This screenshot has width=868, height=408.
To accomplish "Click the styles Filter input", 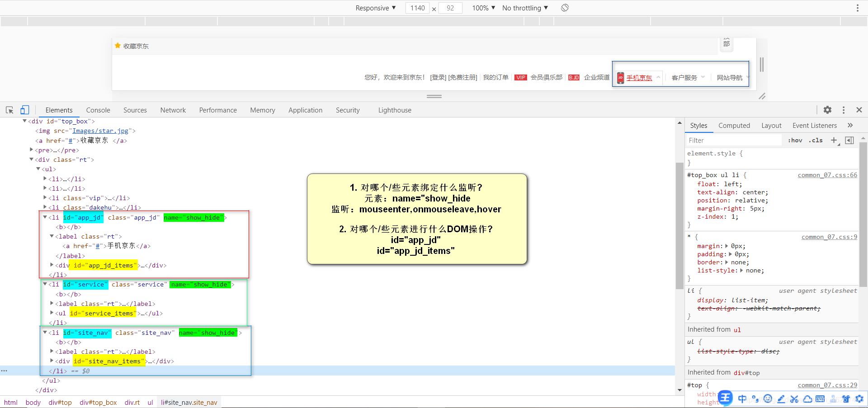I will (x=734, y=141).
